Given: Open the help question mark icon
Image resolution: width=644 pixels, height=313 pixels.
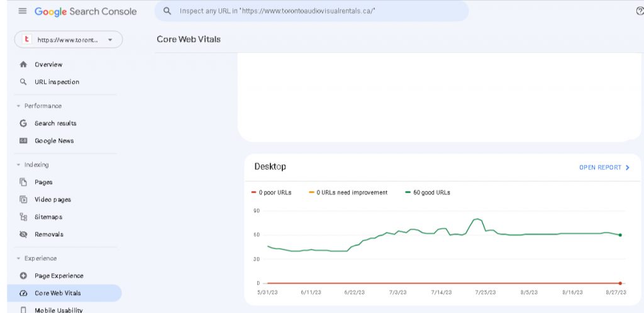Looking at the screenshot, I should 640,11.
